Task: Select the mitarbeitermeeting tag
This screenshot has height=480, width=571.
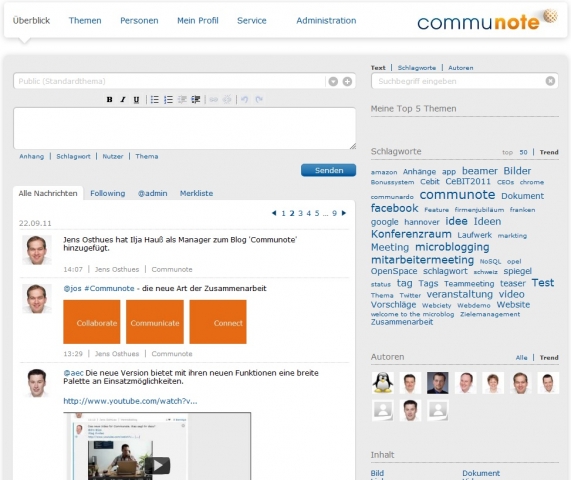Action: tap(422, 260)
